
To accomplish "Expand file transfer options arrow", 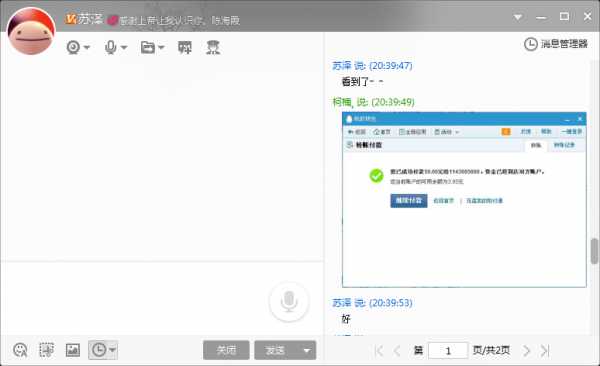I will click(x=161, y=48).
